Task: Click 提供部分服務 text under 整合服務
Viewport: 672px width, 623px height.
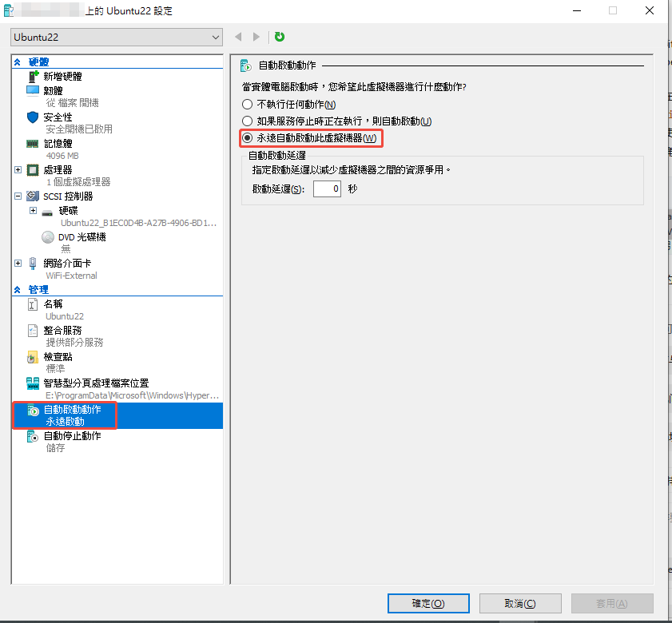Action: pyautogui.click(x=74, y=343)
